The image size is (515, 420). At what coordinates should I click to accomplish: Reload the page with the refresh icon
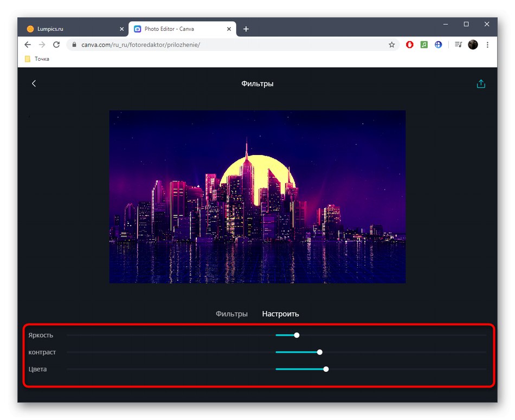(56, 45)
